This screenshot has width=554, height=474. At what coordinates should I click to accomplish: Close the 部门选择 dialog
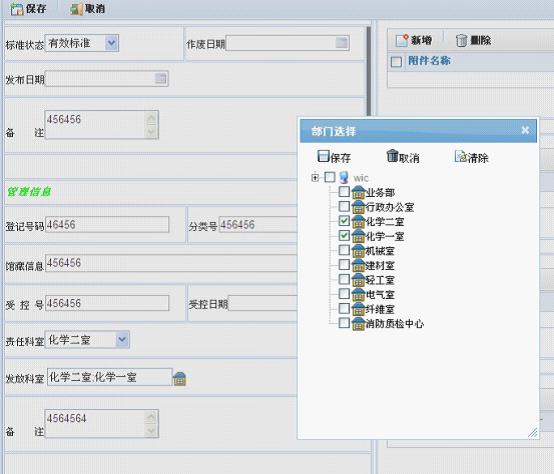pyautogui.click(x=525, y=130)
